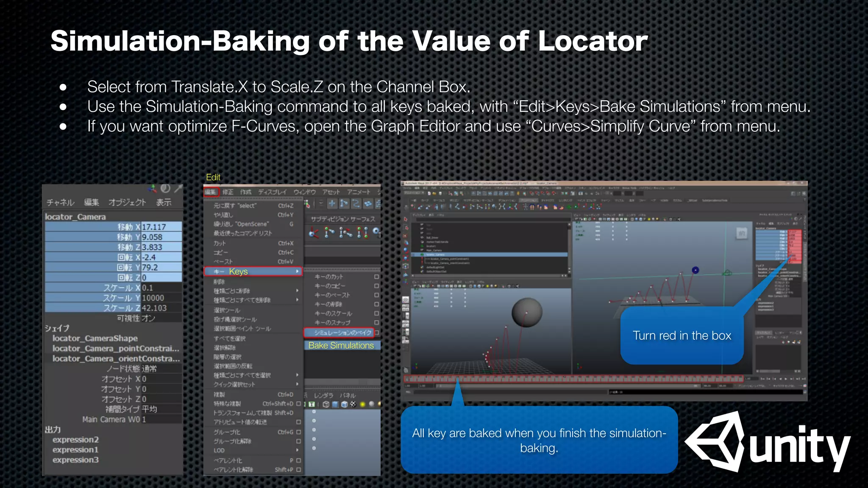Click the pencil icon atop the channel box
The height and width of the screenshot is (488, 868).
[x=178, y=188]
